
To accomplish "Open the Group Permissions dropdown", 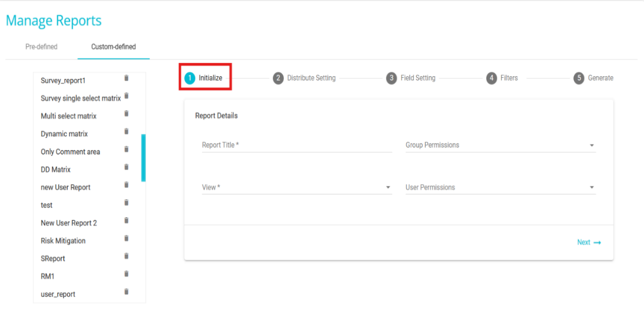I will pos(500,146).
